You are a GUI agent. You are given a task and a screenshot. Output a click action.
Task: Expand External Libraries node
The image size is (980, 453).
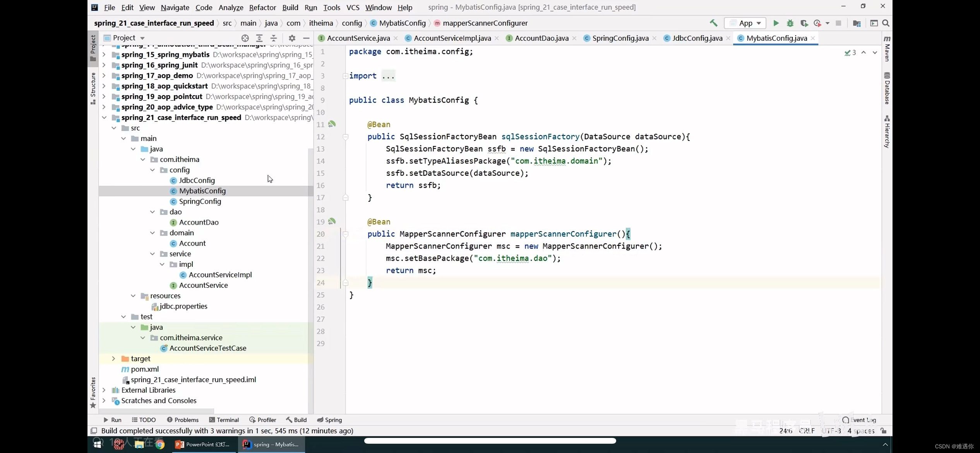104,390
